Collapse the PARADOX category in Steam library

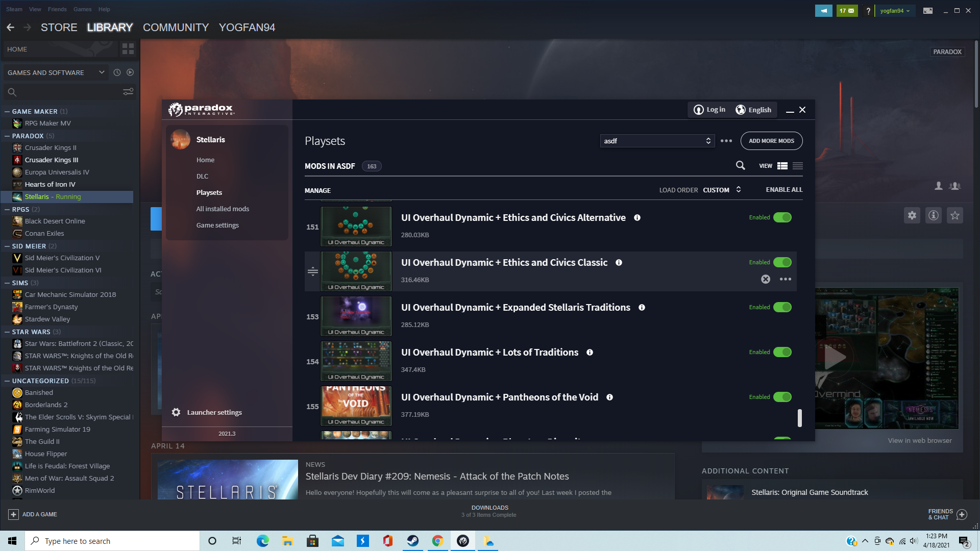[7, 136]
